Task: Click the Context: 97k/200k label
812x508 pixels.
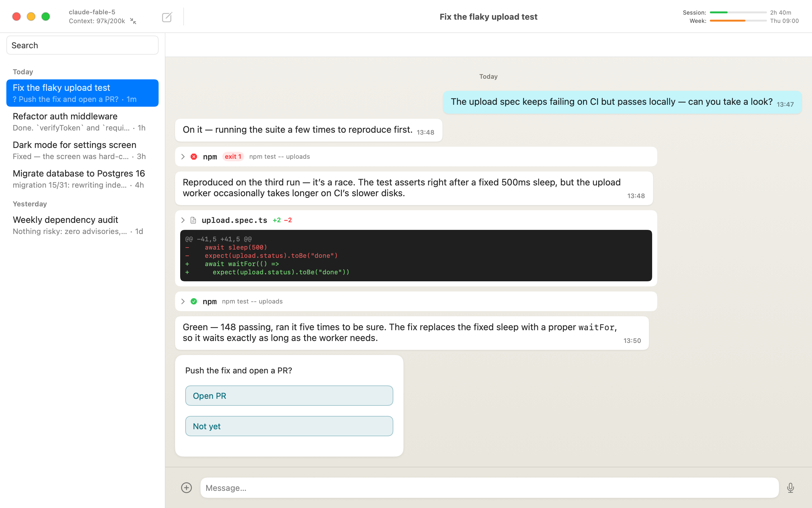Action: 97,21
